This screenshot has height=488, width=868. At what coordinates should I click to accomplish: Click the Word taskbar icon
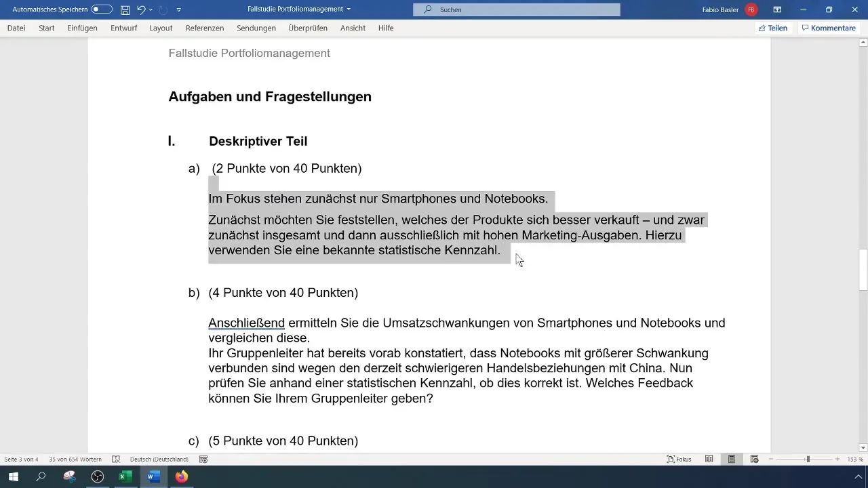tap(153, 476)
